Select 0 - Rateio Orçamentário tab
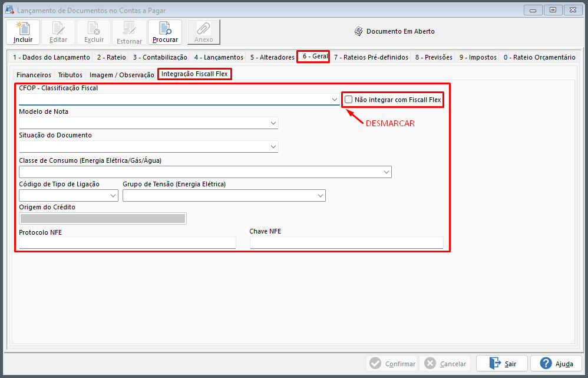 [x=539, y=57]
